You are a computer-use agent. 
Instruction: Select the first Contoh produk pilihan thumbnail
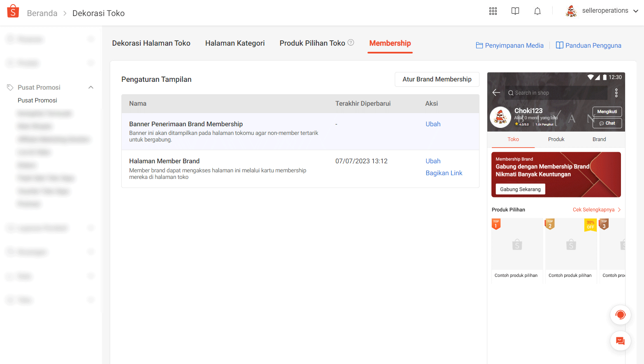[517, 244]
